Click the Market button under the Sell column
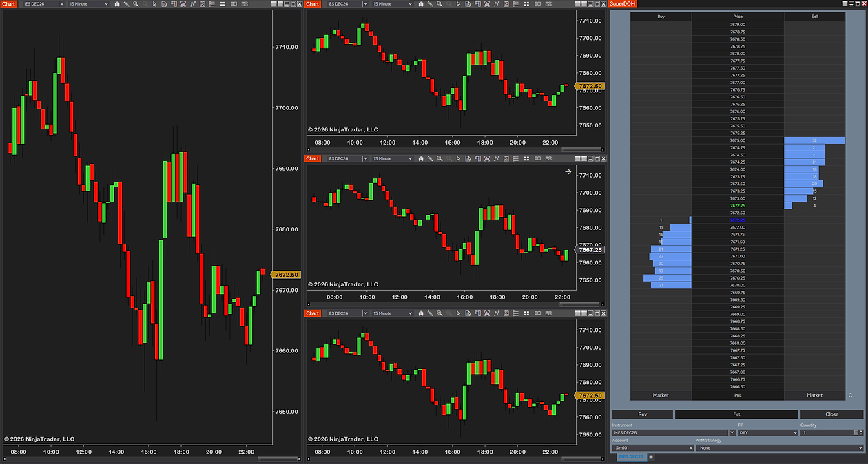 point(814,395)
